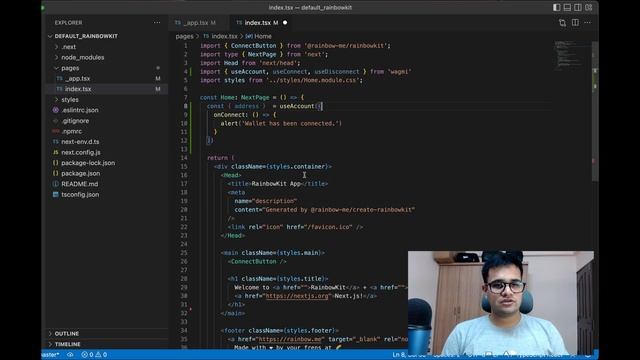Open Explorer views and more actions menu

157,22
